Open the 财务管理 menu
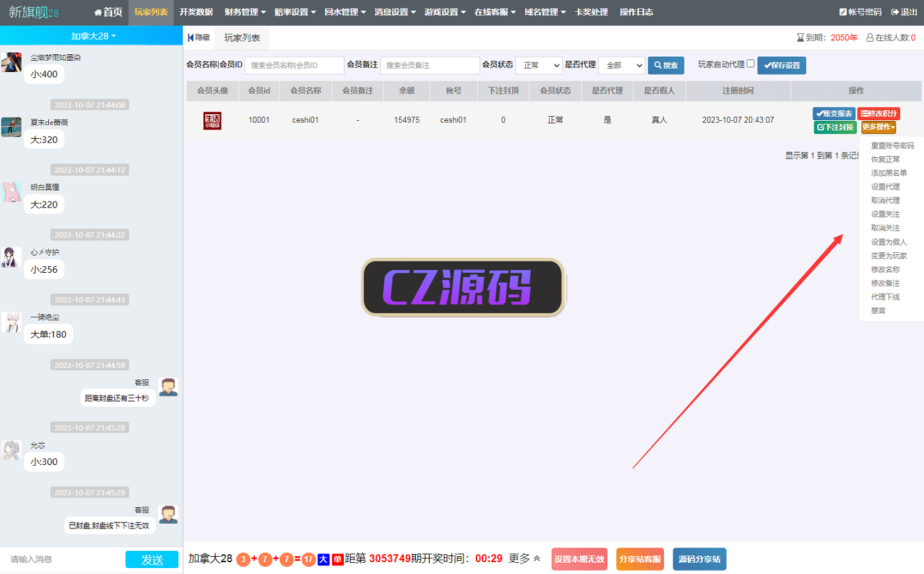This screenshot has height=574, width=924. click(245, 12)
